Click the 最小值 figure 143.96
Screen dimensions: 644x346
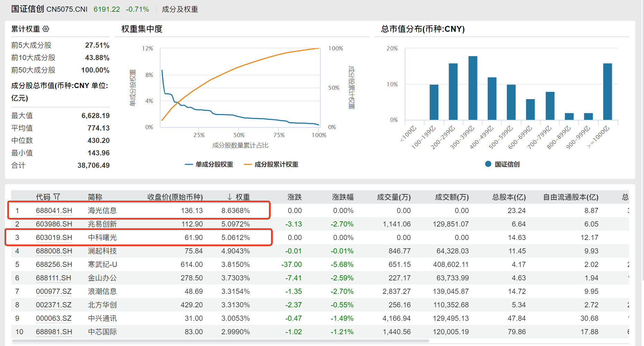point(99,153)
